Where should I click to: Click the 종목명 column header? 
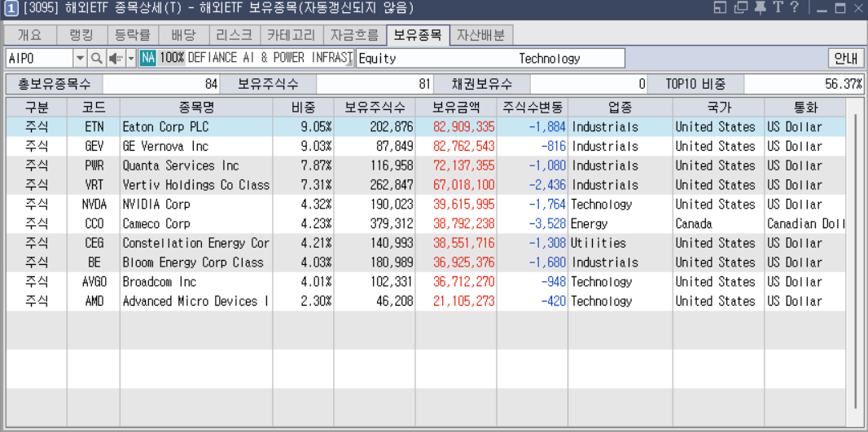pyautogui.click(x=196, y=107)
